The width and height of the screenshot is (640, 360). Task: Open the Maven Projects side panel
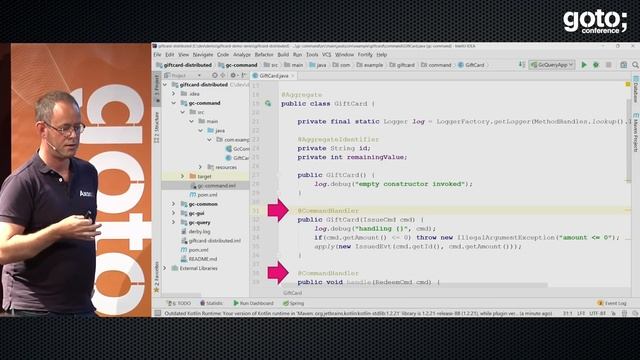pos(636,132)
